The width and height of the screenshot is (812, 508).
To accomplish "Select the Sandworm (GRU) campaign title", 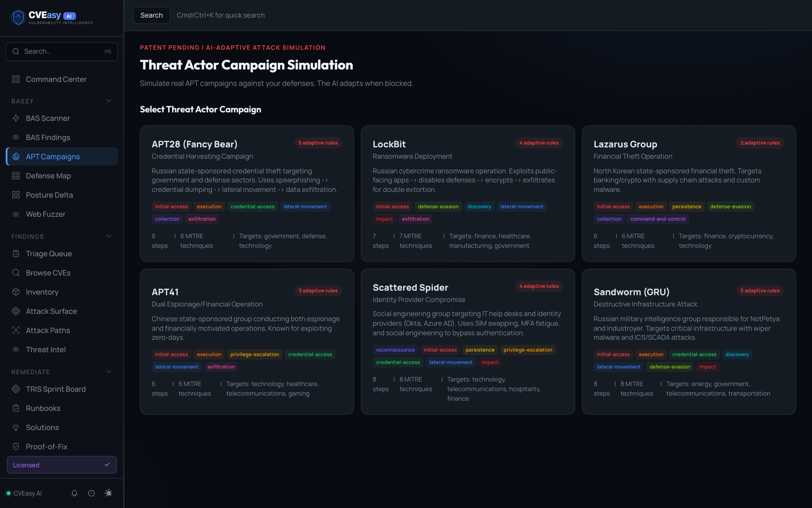I will [x=631, y=292].
